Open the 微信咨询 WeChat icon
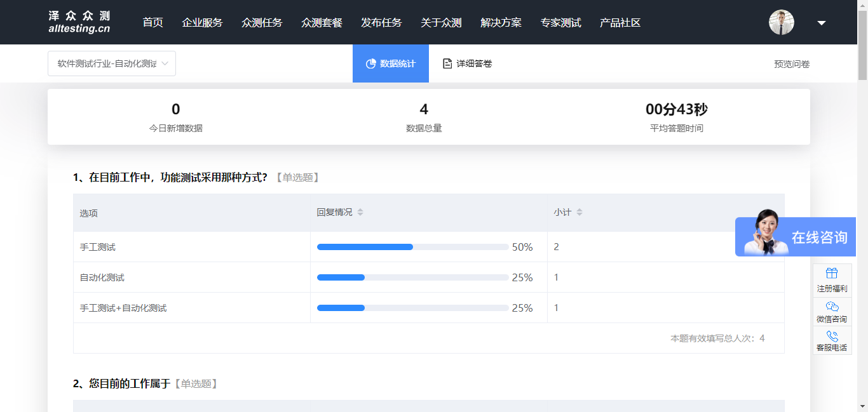The width and height of the screenshot is (868, 412). coord(832,307)
